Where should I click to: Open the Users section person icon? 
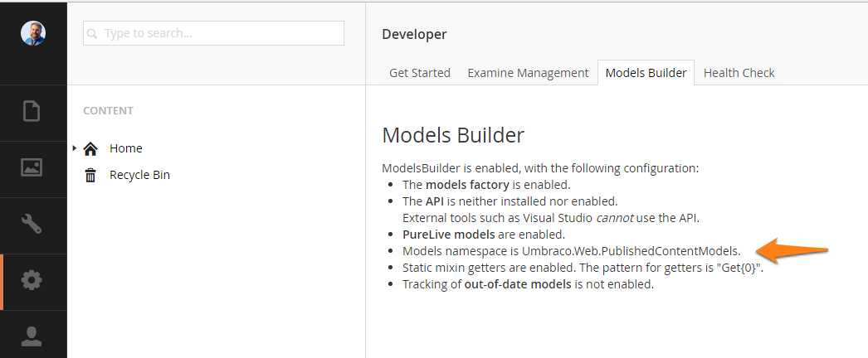click(32, 336)
